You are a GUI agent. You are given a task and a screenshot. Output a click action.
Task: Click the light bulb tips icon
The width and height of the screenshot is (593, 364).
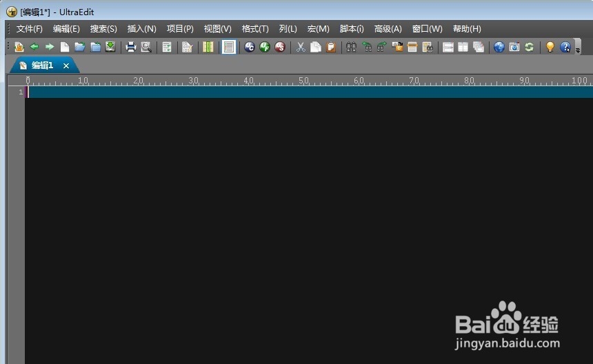click(550, 47)
